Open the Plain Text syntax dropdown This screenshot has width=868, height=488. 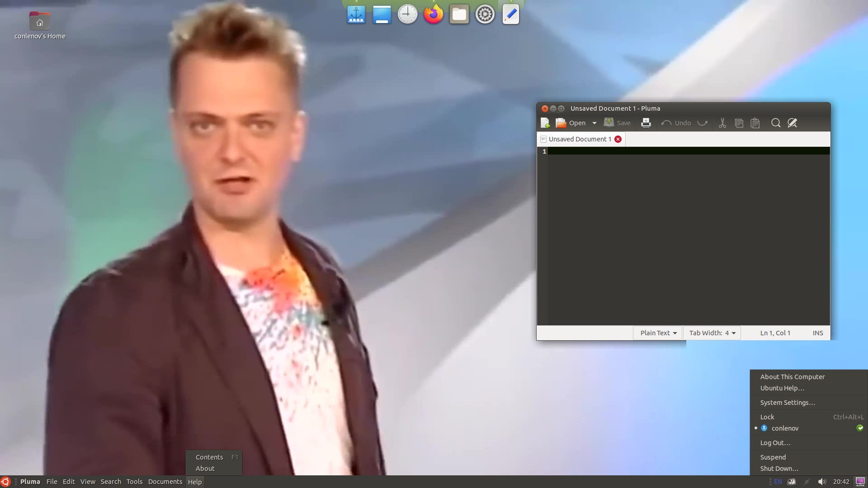coord(658,333)
